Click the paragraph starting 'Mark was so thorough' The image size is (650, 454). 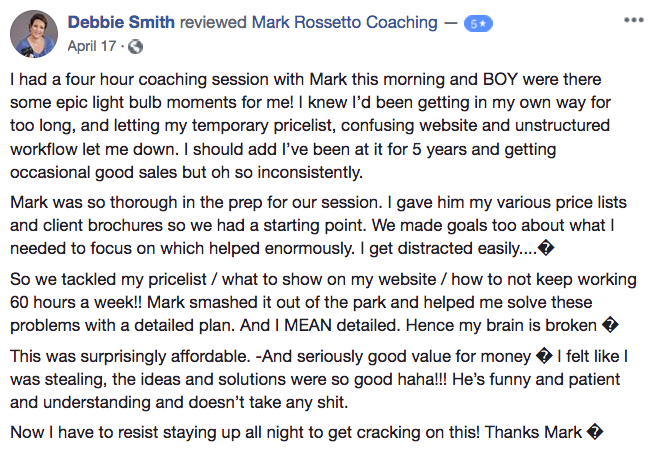[x=318, y=225]
